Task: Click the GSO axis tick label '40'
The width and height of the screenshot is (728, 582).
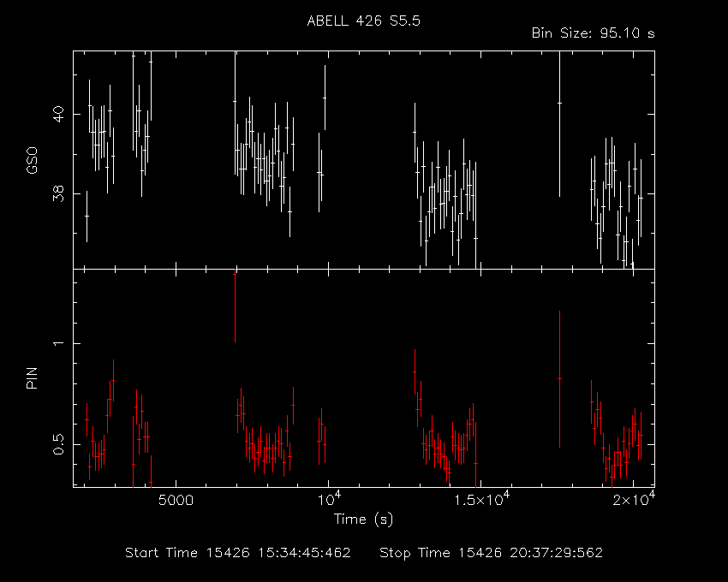Action: 58,114
